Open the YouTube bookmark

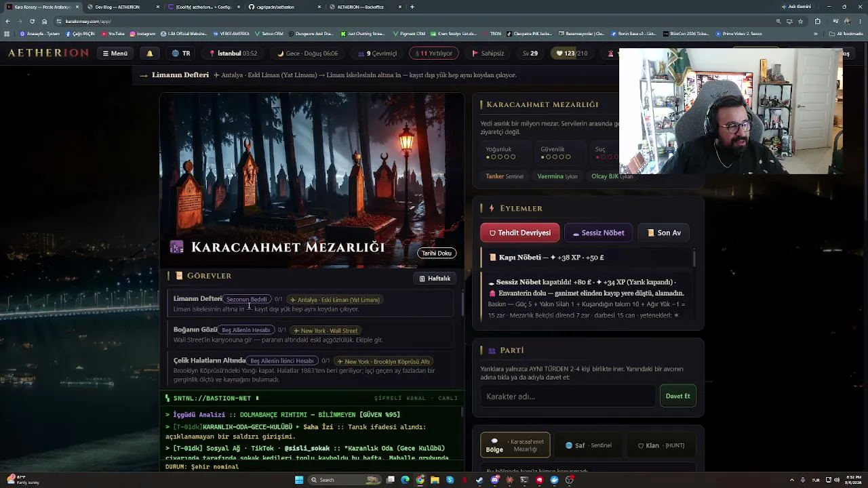tap(113, 34)
